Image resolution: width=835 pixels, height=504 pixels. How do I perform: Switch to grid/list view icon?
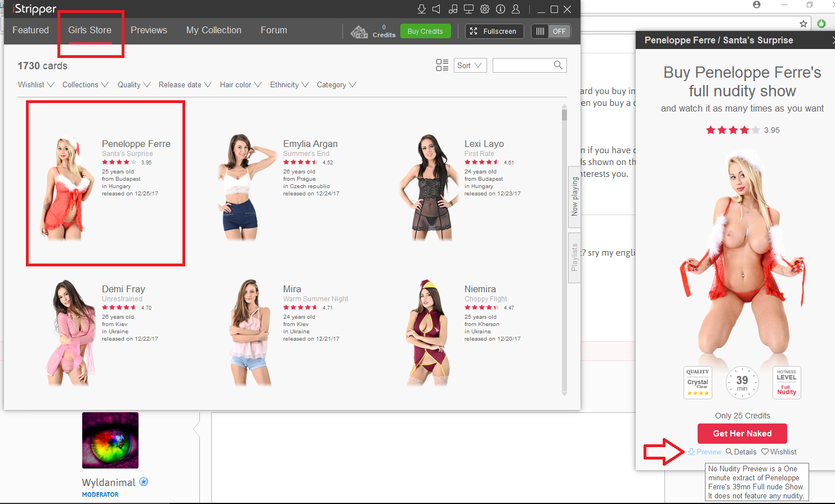point(442,65)
